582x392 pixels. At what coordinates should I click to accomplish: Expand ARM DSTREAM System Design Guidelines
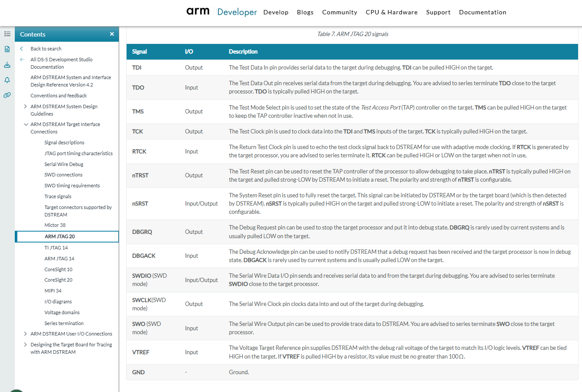point(25,106)
